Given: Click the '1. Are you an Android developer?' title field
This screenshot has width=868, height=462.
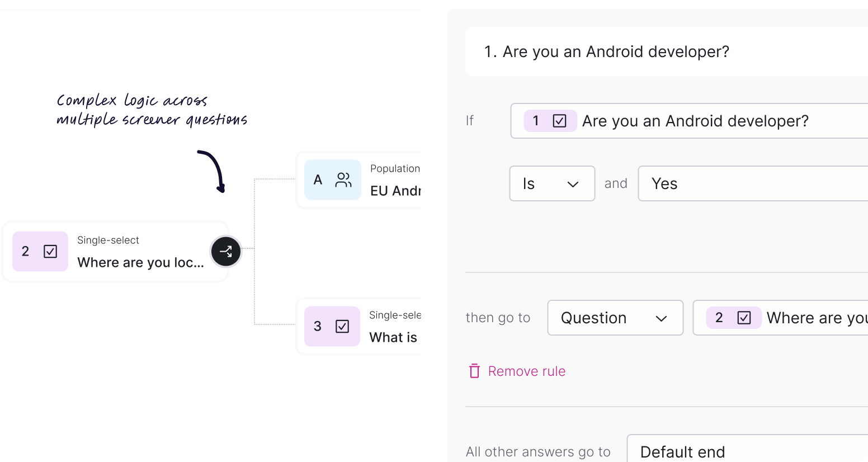Looking at the screenshot, I should [x=615, y=51].
